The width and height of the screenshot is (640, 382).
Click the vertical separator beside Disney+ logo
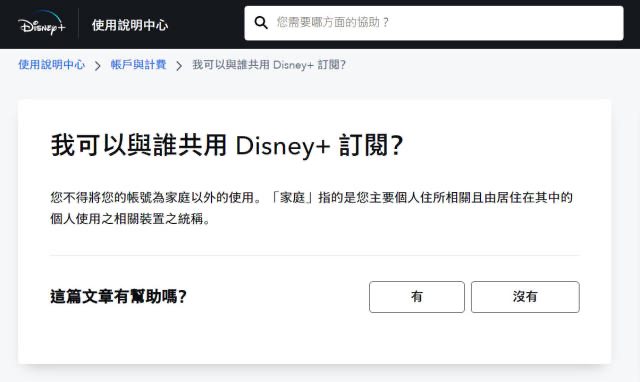point(78,23)
